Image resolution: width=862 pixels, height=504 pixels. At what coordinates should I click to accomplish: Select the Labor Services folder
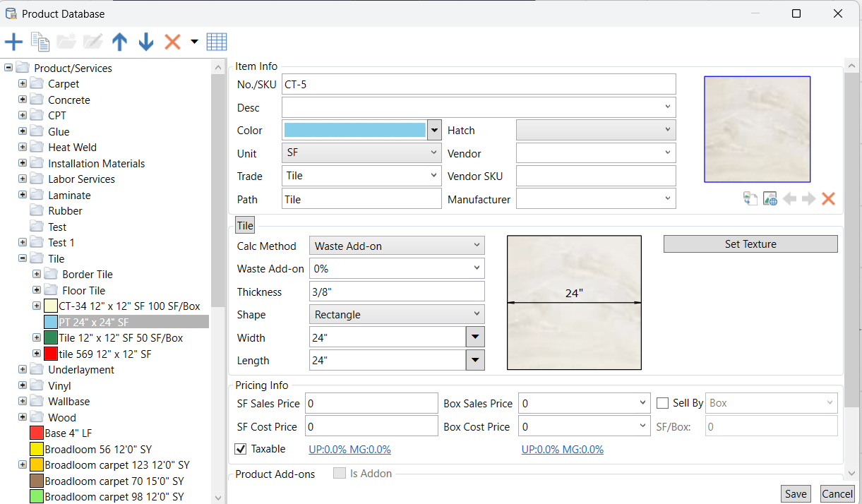(x=81, y=179)
